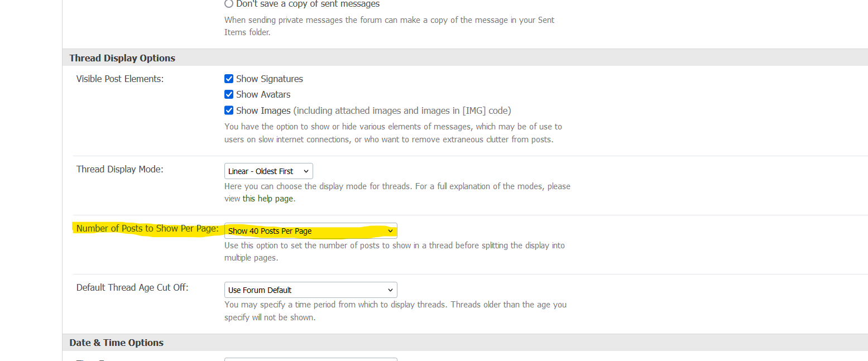Click the "Visible Post Elements:" label
The width and height of the screenshot is (868, 361).
(120, 79)
